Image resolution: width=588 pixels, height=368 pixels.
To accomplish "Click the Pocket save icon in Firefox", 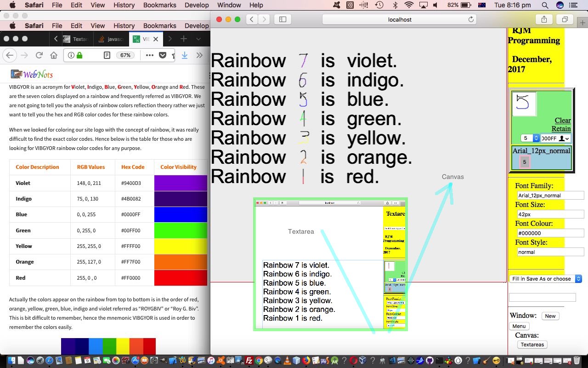I will (x=163, y=55).
